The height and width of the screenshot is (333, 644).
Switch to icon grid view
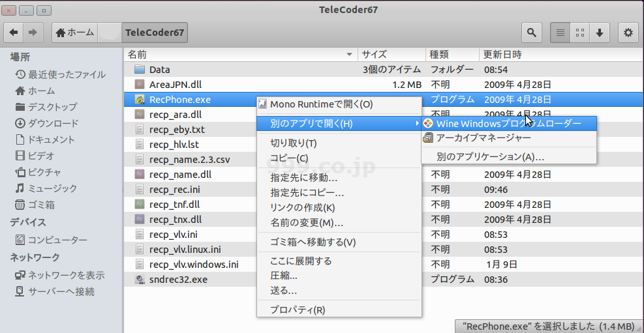(x=580, y=33)
